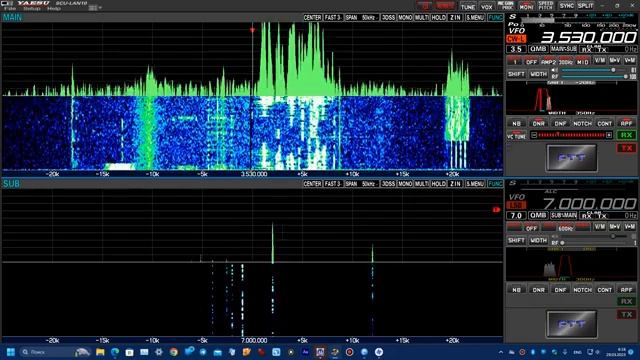Click the MAIN V/M button

(599, 60)
